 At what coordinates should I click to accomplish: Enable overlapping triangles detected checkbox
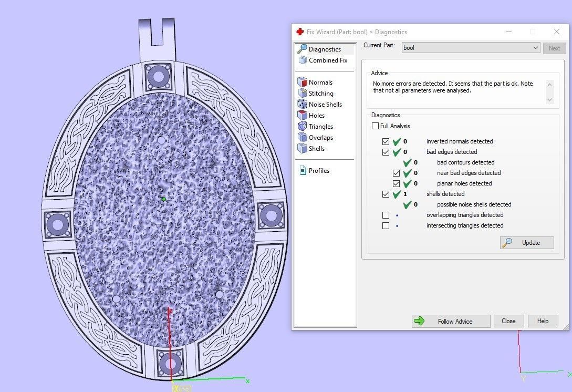click(x=386, y=215)
